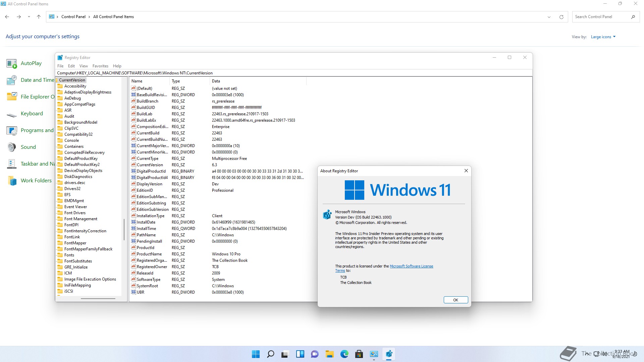Open Date and Time clock icon

pos(11,80)
